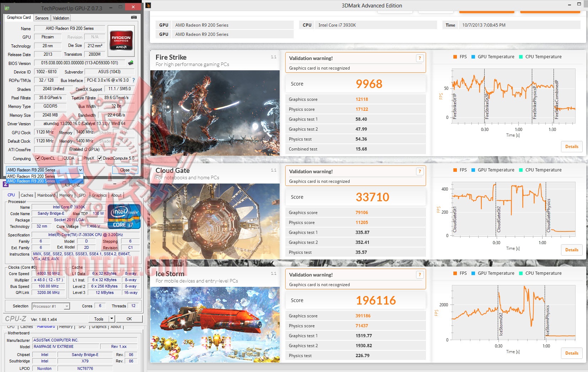Click the CloudGateGt2 marker on the Cloud Gate chart
The width and height of the screenshot is (588, 372).
coord(498,219)
